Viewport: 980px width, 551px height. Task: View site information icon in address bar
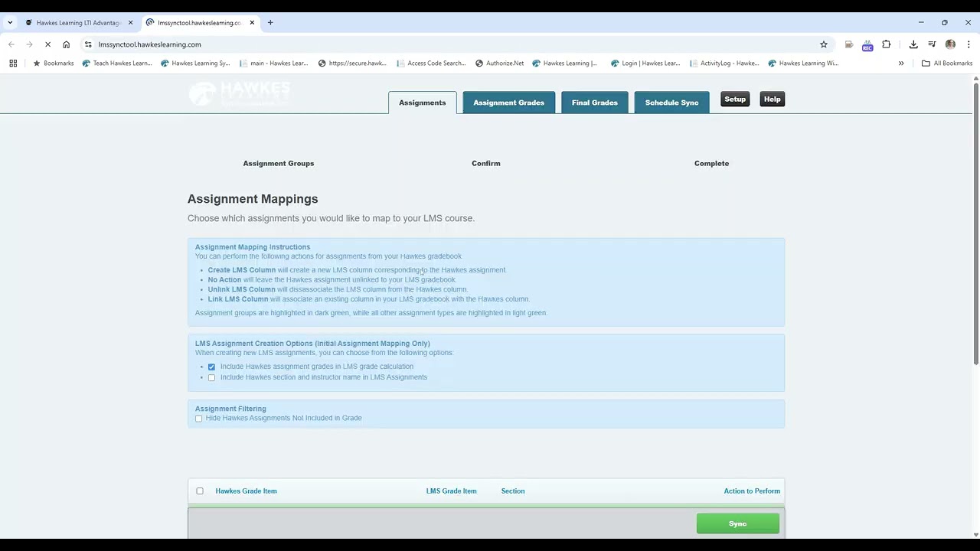(x=88, y=44)
